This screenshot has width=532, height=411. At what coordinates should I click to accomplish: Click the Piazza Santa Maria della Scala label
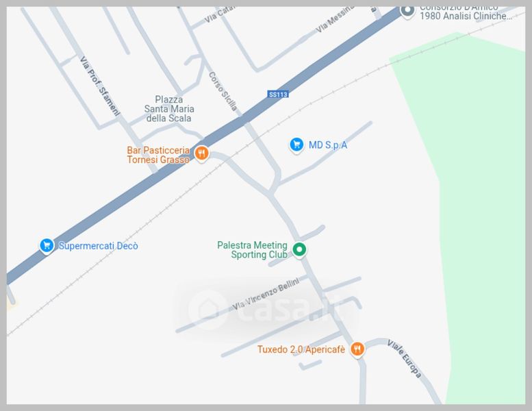click(169, 109)
